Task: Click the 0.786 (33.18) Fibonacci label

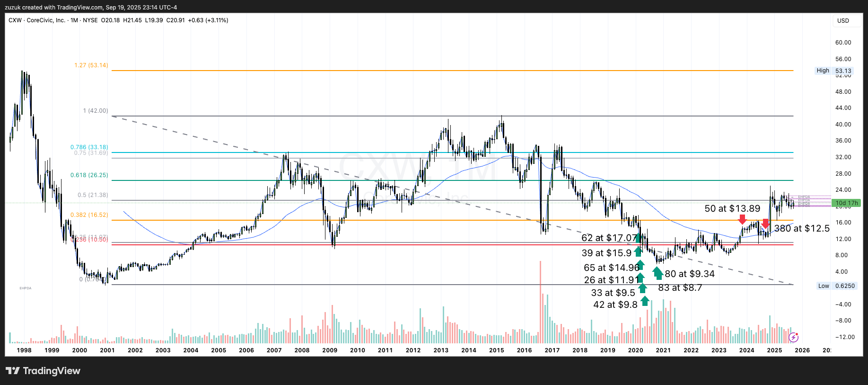Action: click(89, 147)
